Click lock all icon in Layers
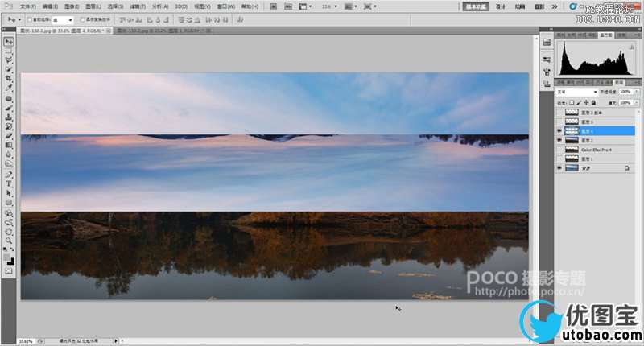This screenshot has width=644, height=346. [593, 103]
